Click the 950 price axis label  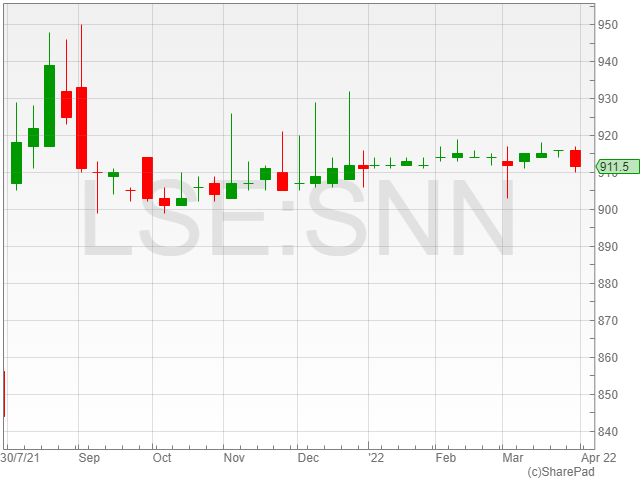tap(608, 24)
